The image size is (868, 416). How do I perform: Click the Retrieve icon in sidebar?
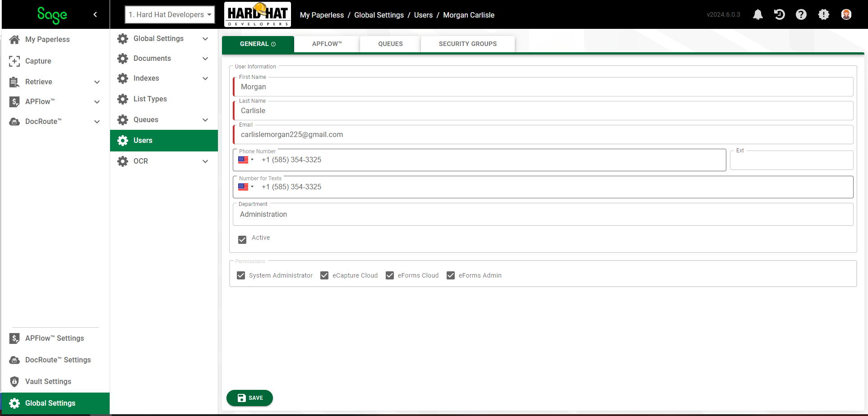(x=14, y=82)
